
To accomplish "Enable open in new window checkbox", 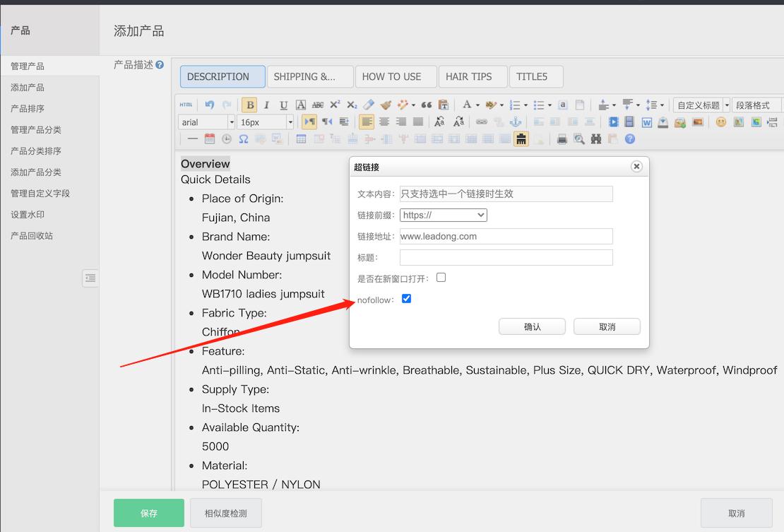I will pos(441,278).
